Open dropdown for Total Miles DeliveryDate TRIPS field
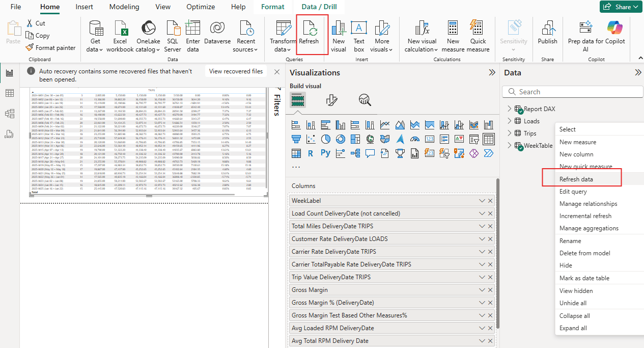This screenshot has width=644, height=348. [482, 226]
